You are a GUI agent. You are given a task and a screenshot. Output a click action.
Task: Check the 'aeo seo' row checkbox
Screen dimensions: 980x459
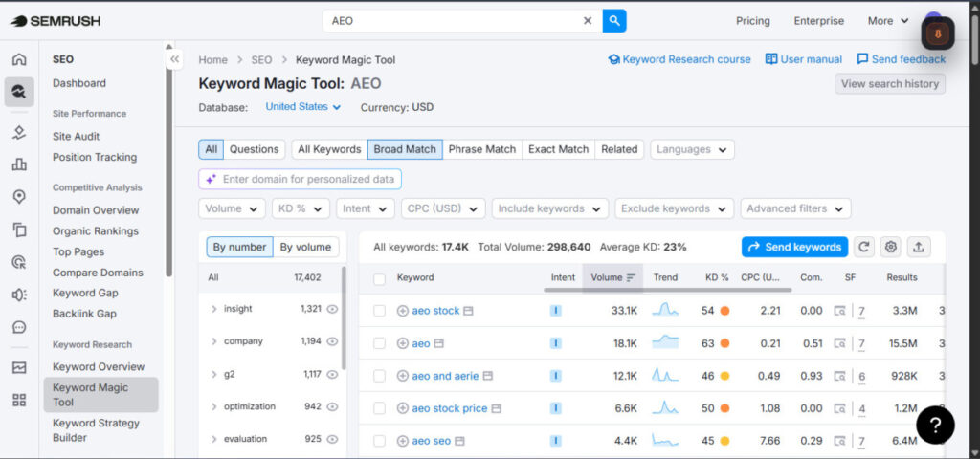[379, 441]
